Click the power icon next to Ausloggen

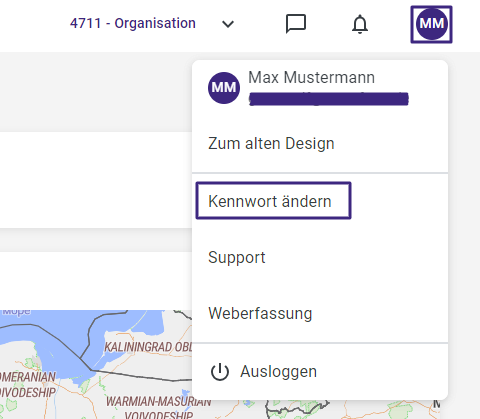point(220,372)
